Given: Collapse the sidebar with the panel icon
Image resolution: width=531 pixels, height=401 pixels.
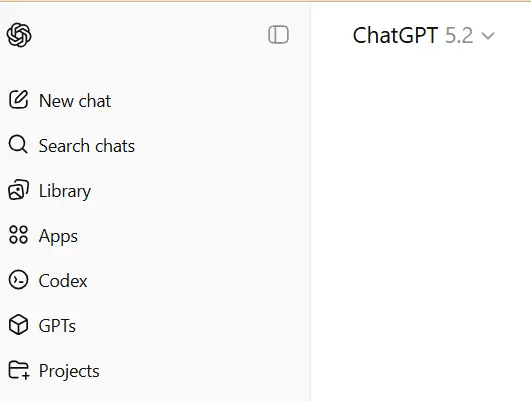Looking at the screenshot, I should point(278,35).
